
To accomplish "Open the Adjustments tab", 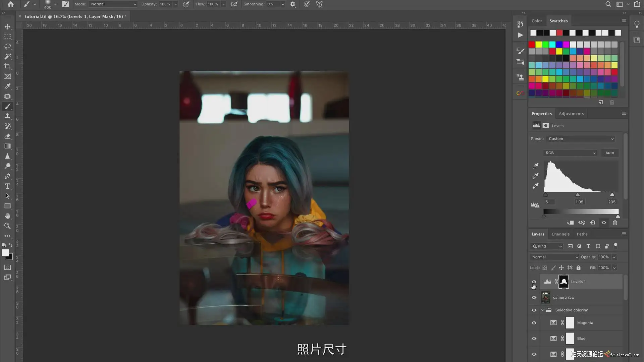I will (x=571, y=114).
